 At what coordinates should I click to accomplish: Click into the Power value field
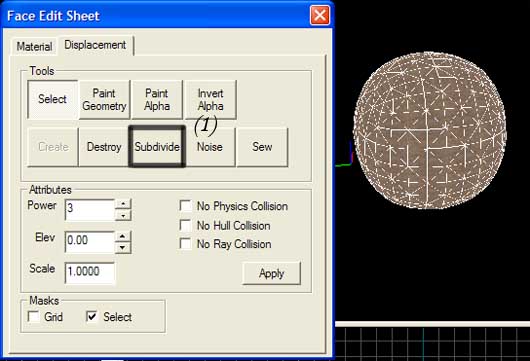[90, 210]
